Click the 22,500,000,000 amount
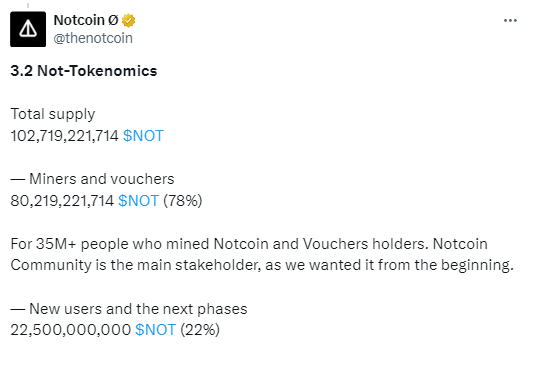This screenshot has width=534, height=365. pyautogui.click(x=70, y=330)
